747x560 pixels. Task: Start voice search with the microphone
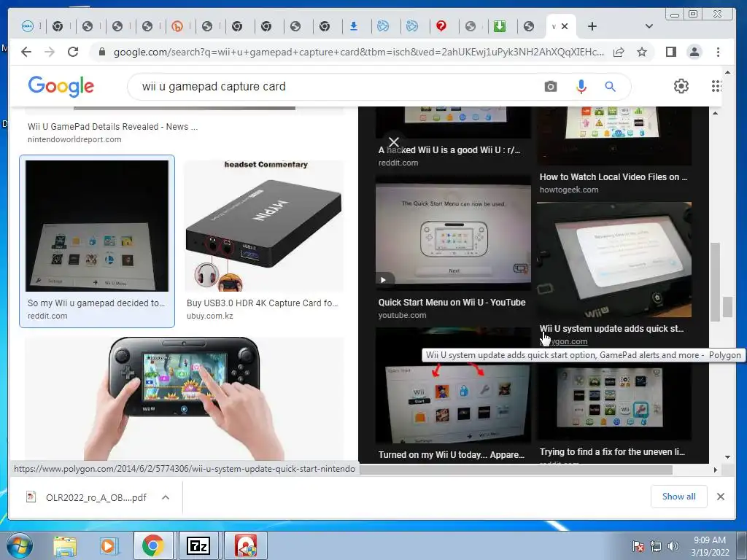pyautogui.click(x=581, y=87)
